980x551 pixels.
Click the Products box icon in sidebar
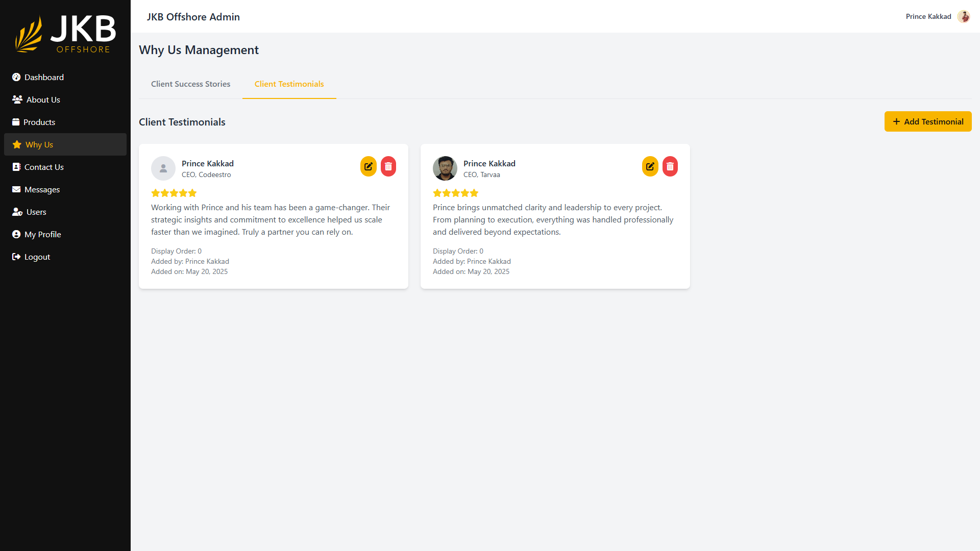[16, 122]
